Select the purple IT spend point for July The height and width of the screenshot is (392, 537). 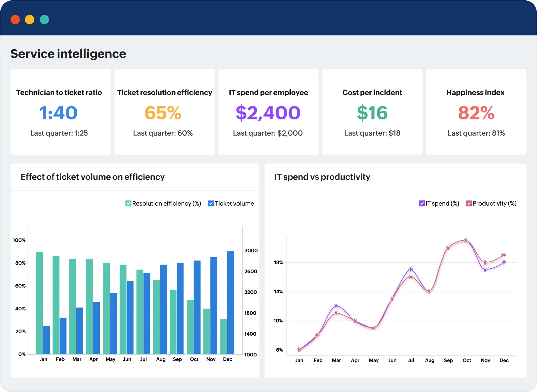point(410,269)
